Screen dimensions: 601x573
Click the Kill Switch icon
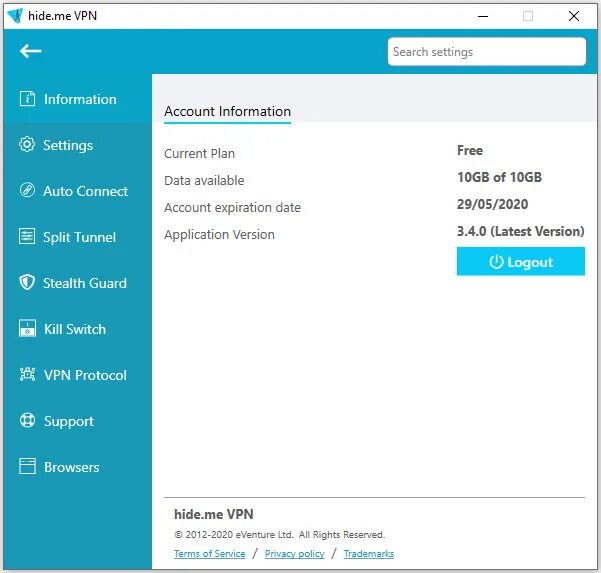click(x=27, y=328)
